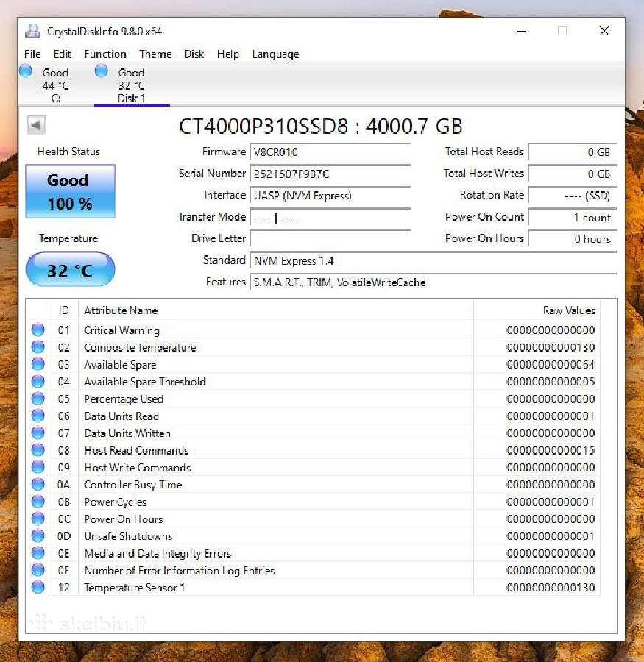Viewport: 644px width, 662px height.
Task: Click the status orb of Host Read Commands row
Action: [x=38, y=450]
